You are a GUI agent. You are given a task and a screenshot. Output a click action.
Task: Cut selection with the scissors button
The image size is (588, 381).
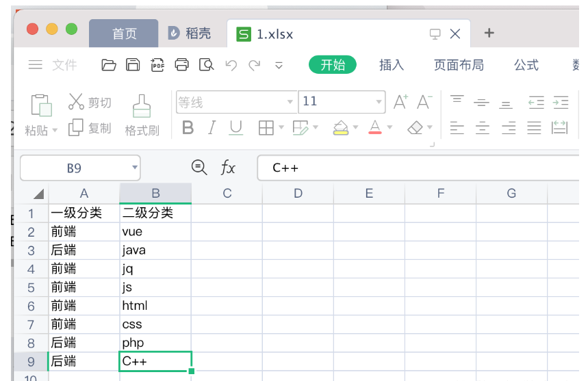pyautogui.click(x=90, y=102)
